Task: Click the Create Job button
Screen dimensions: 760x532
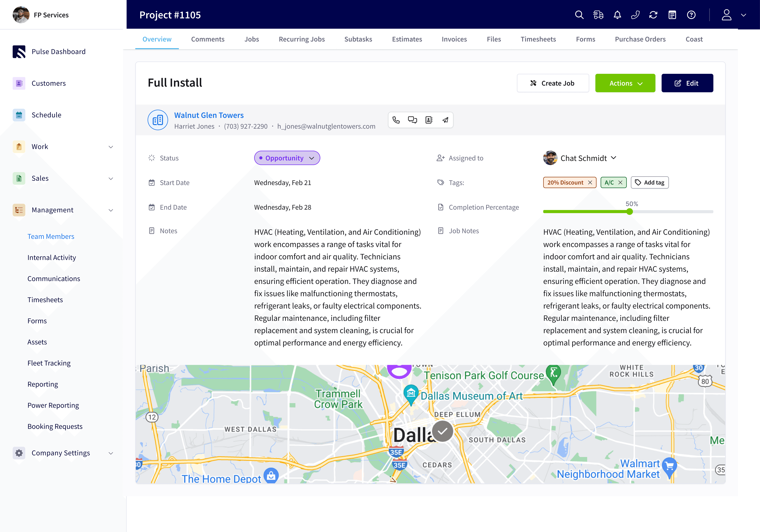Action: 553,83
